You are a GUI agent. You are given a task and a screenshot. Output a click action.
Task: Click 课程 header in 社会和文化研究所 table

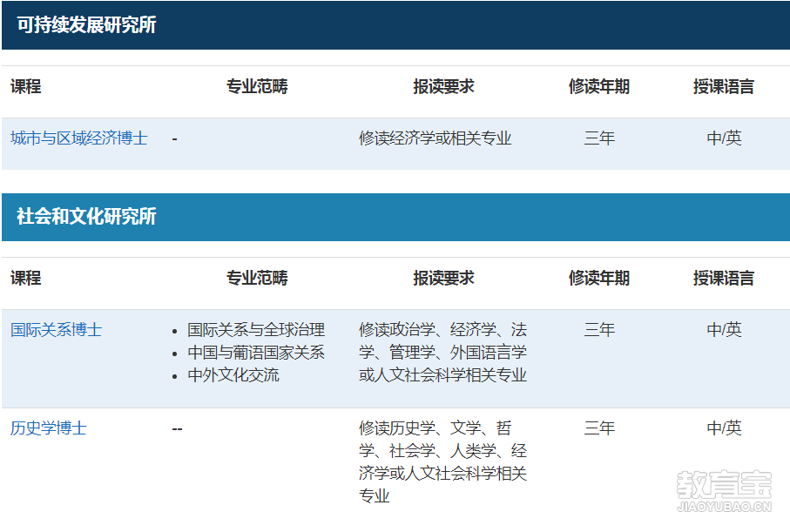(26, 278)
